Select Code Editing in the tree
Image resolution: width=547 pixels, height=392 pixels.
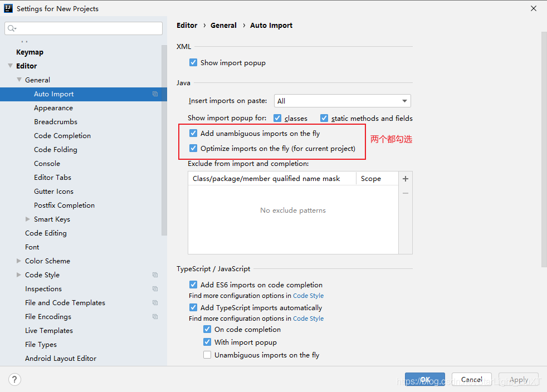click(x=46, y=233)
